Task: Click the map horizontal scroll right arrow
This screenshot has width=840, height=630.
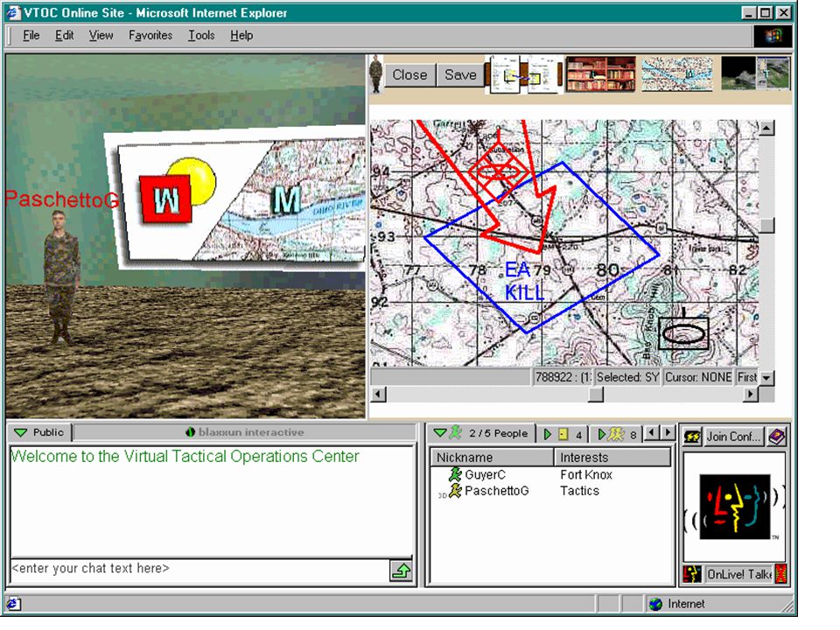Action: [x=751, y=395]
